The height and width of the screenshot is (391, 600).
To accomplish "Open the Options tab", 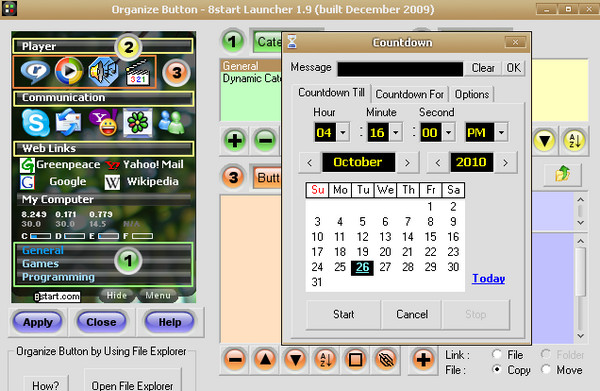I will [x=472, y=94].
